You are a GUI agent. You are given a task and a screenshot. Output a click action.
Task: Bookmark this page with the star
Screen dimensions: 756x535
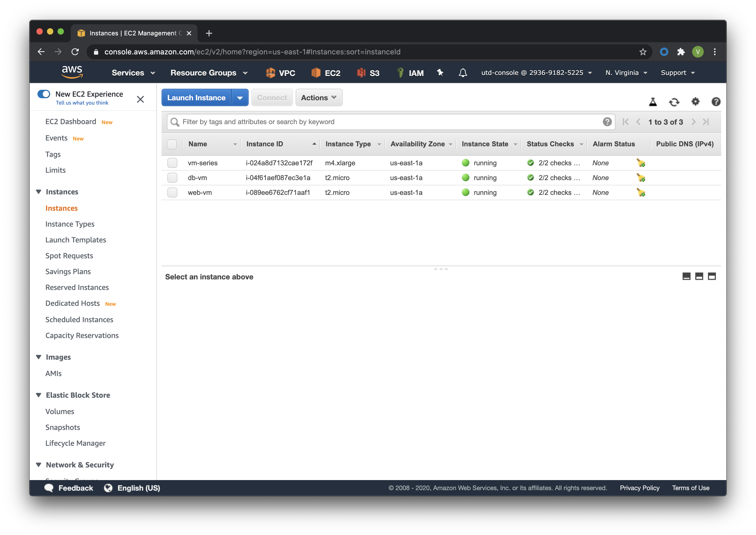(643, 52)
